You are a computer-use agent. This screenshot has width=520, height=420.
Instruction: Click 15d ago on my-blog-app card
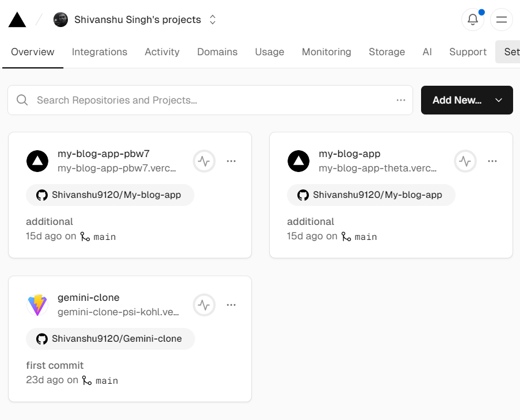(x=304, y=236)
